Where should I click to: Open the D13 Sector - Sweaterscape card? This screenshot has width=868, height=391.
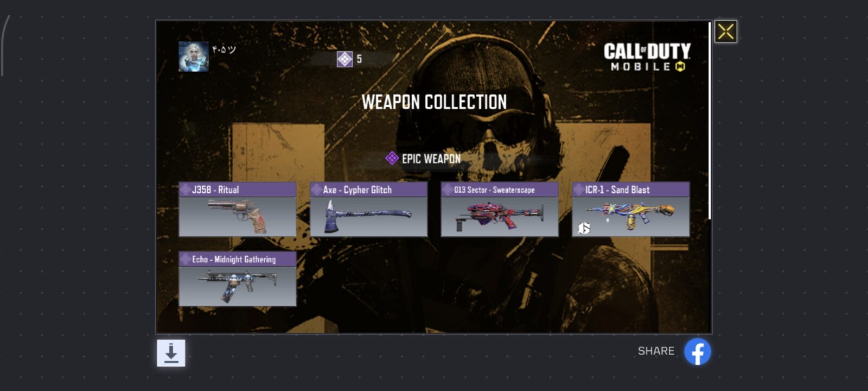(500, 210)
